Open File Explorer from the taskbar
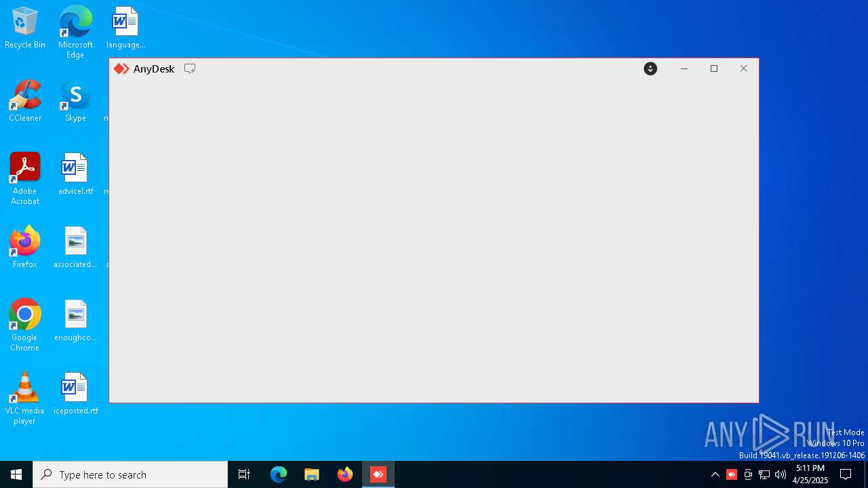The image size is (868, 488). 312,474
